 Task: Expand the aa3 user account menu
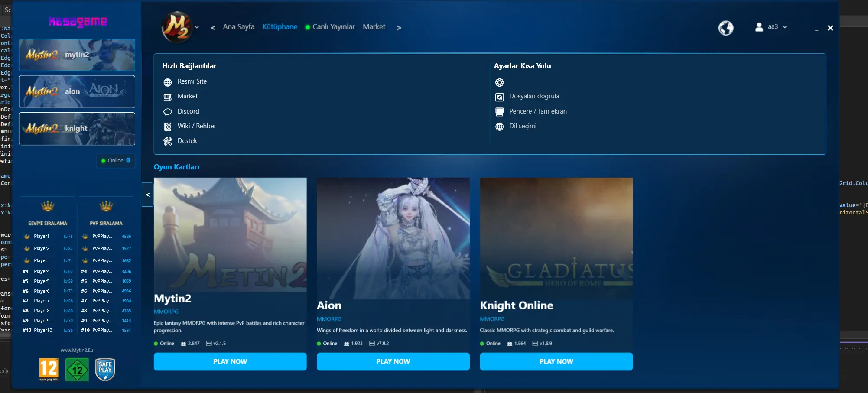[x=771, y=27]
